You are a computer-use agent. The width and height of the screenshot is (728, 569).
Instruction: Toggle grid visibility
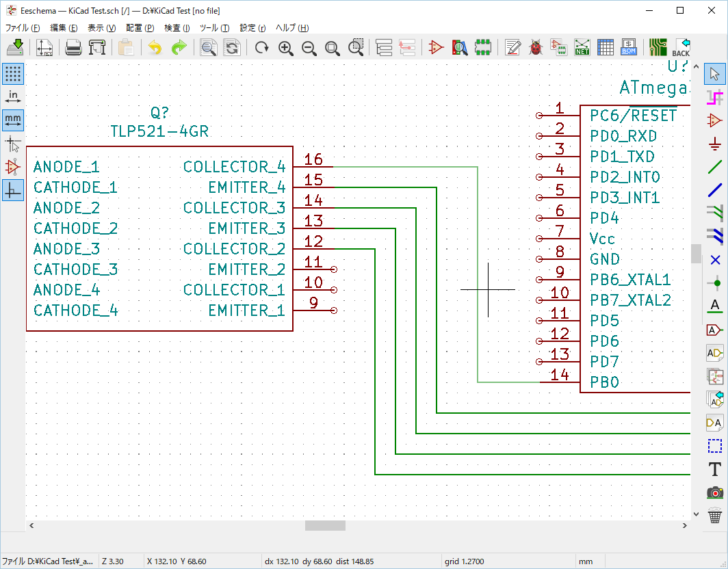pos(13,74)
